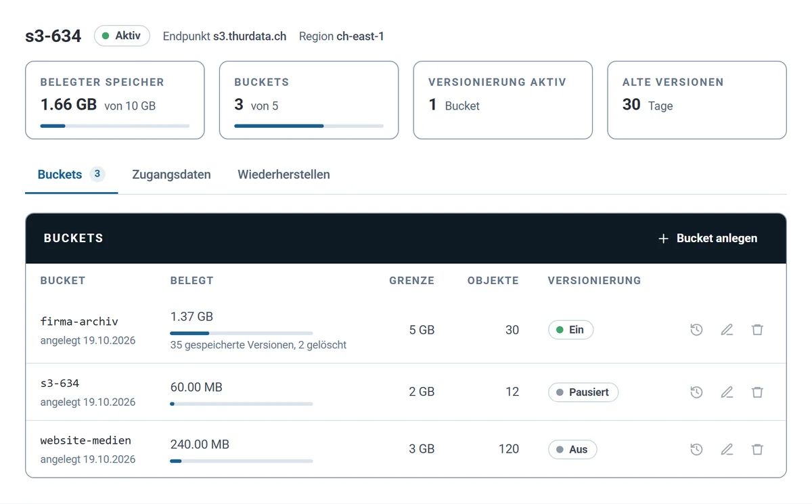Click the green Aktiv status badge
The width and height of the screenshot is (812, 504).
pyautogui.click(x=122, y=36)
